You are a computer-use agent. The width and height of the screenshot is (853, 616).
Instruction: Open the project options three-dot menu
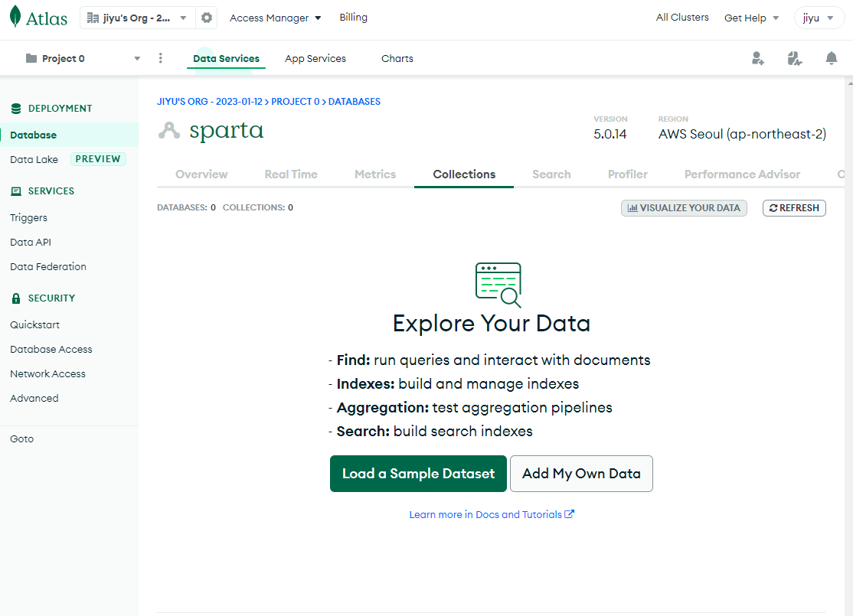[160, 58]
